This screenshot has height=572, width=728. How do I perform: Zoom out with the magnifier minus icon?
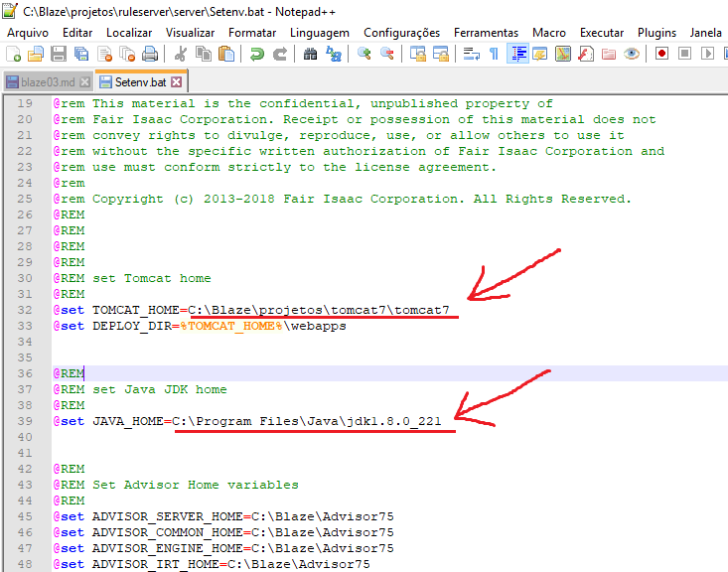point(386,54)
